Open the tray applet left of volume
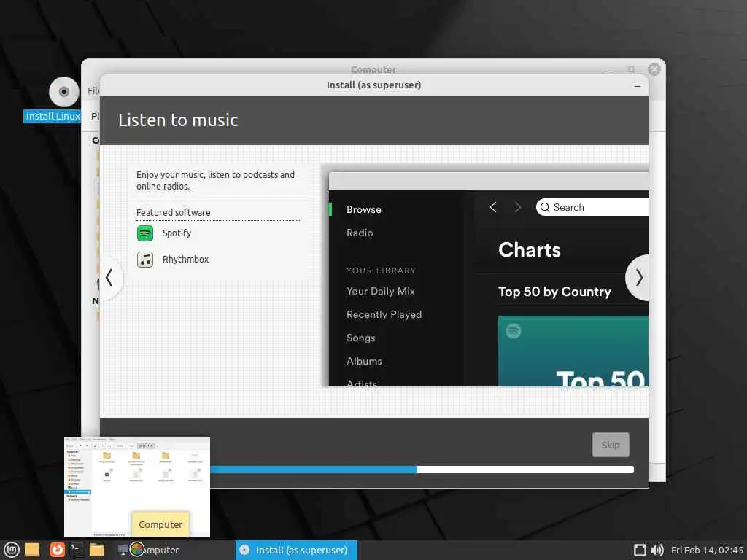 [640, 550]
